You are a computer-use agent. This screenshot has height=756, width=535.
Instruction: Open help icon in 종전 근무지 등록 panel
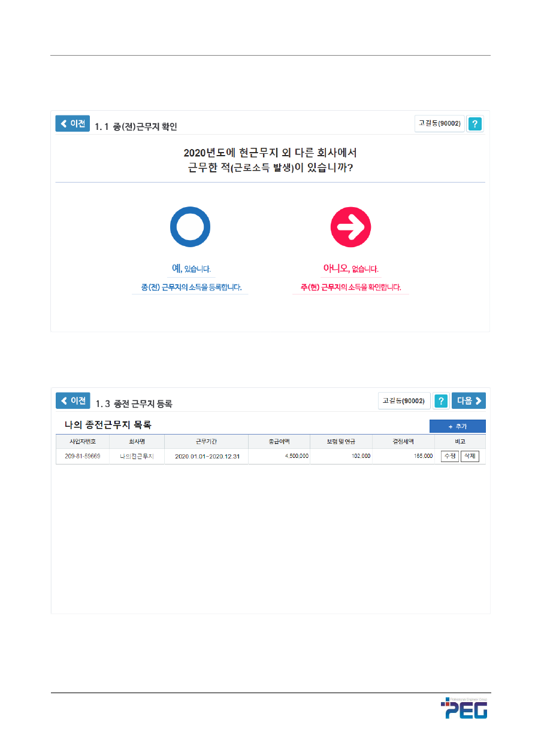[x=441, y=401]
